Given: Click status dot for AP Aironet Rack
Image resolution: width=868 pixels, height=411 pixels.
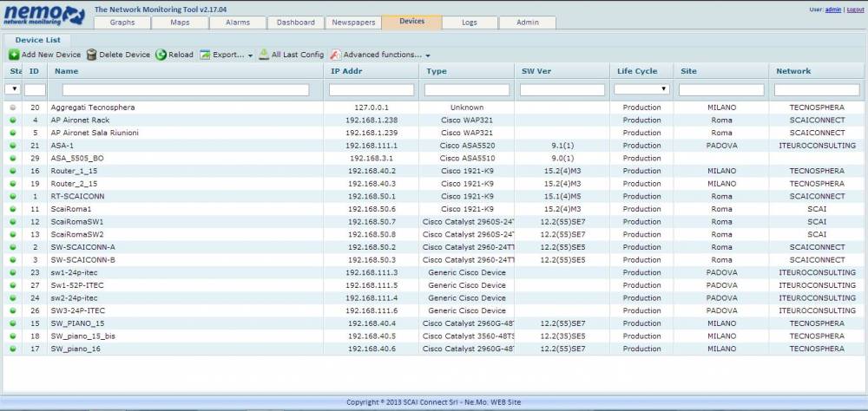Looking at the screenshot, I should coord(13,120).
